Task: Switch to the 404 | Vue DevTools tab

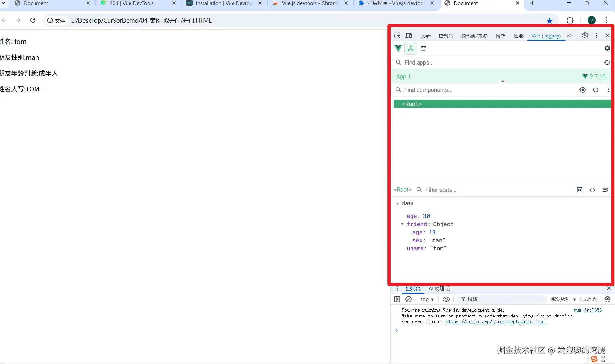Action: [138, 4]
